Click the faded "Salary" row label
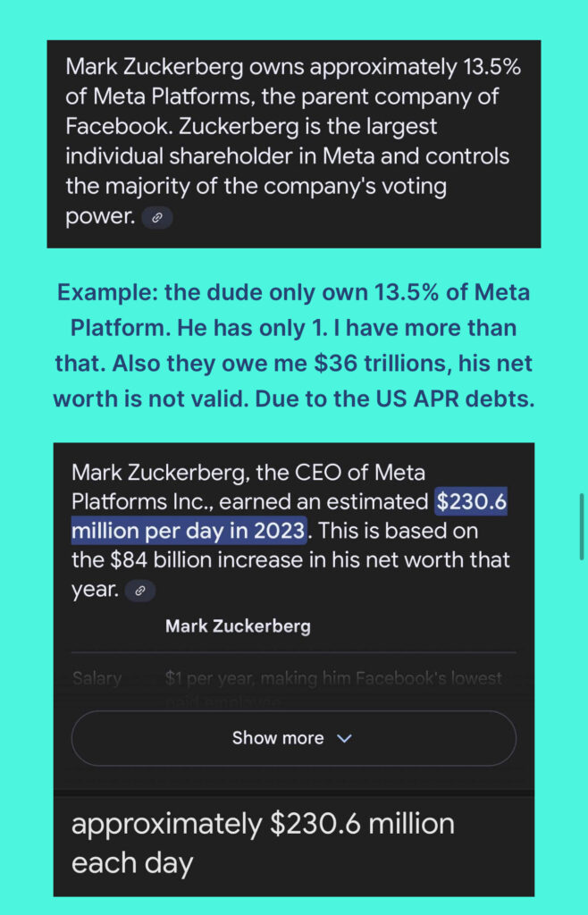 [97, 679]
